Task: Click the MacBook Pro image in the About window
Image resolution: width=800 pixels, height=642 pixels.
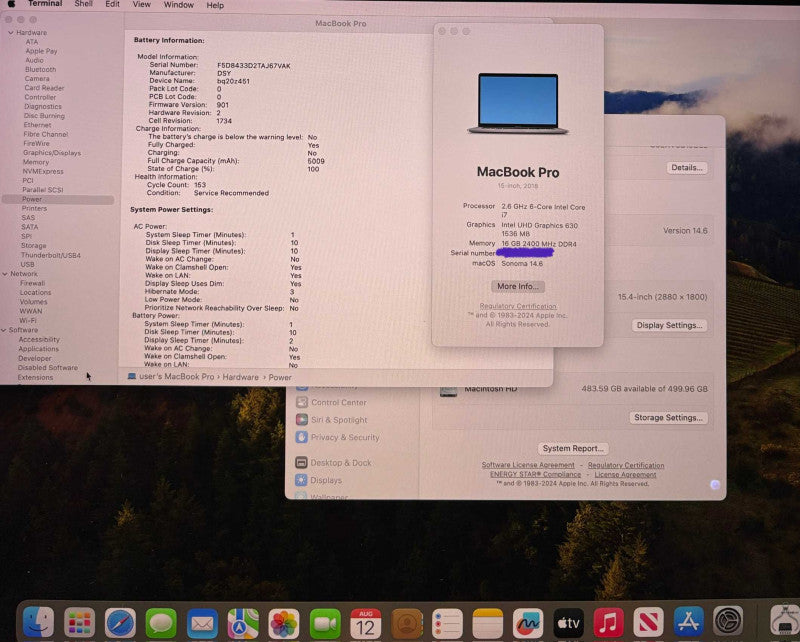Action: pos(518,104)
